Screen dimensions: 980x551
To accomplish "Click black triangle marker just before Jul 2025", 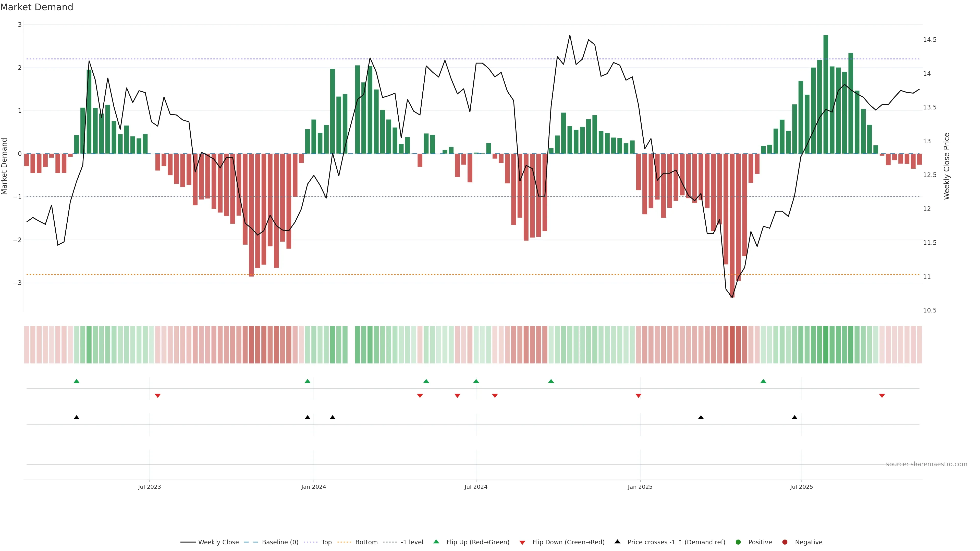I will pos(794,418).
